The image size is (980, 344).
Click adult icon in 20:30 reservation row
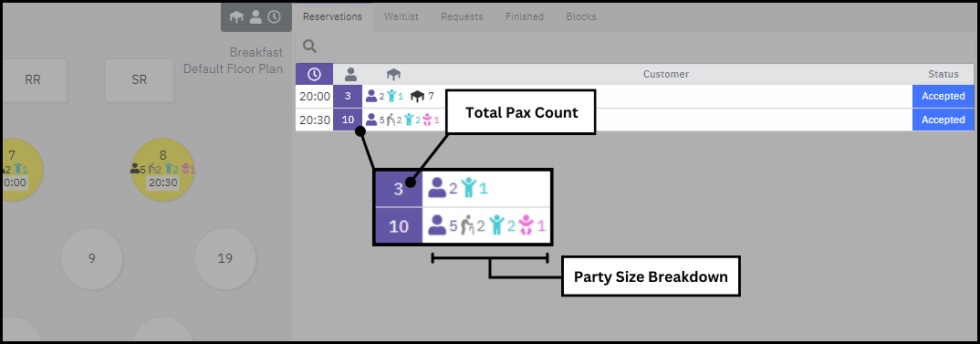tap(371, 120)
